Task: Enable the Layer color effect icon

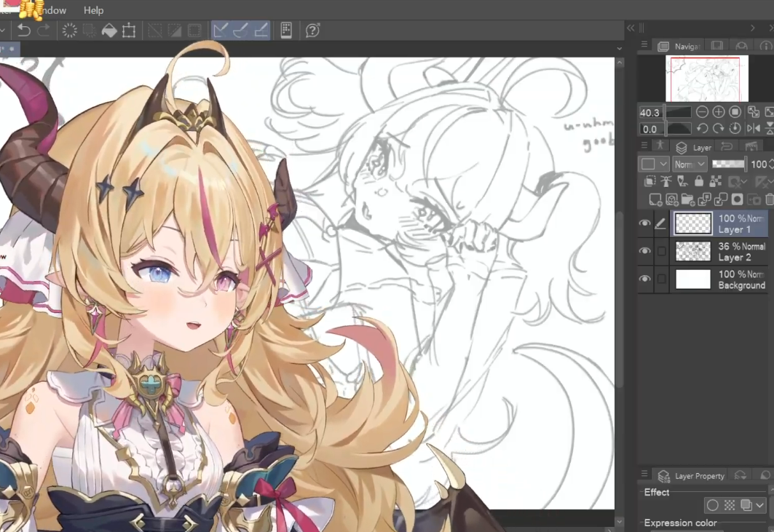Action: pyautogui.click(x=746, y=505)
